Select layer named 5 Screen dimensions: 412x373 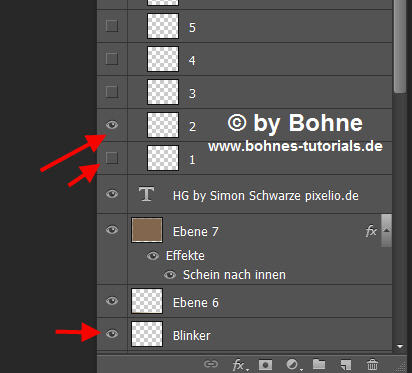pos(244,26)
